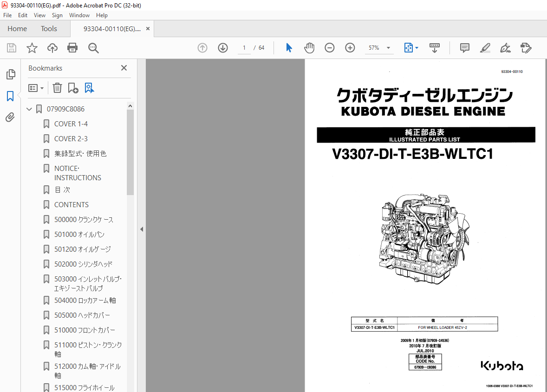Select the highlight text pen
This screenshot has width=547, height=392.
click(485, 48)
